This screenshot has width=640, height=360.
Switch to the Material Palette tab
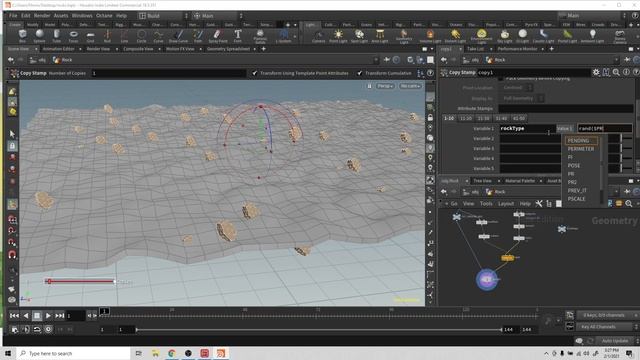click(520, 180)
